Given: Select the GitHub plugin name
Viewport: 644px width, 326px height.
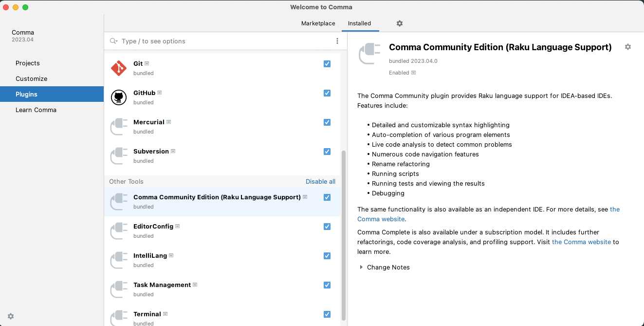Looking at the screenshot, I should [x=144, y=93].
